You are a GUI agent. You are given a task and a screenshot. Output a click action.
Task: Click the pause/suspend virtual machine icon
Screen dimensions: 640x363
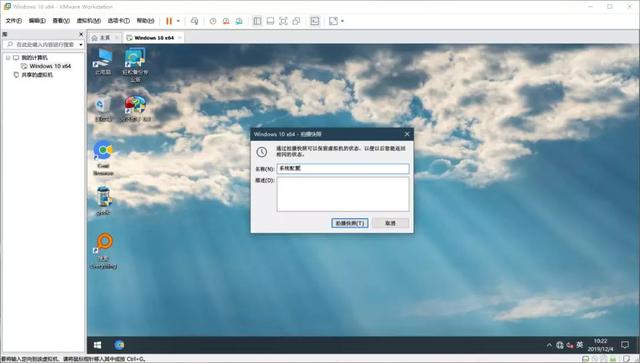pyautogui.click(x=169, y=21)
